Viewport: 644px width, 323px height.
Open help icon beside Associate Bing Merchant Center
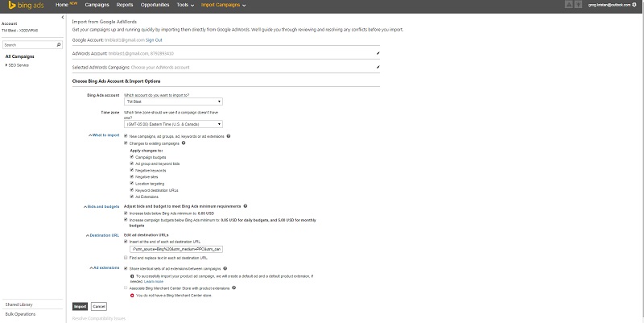click(233, 288)
